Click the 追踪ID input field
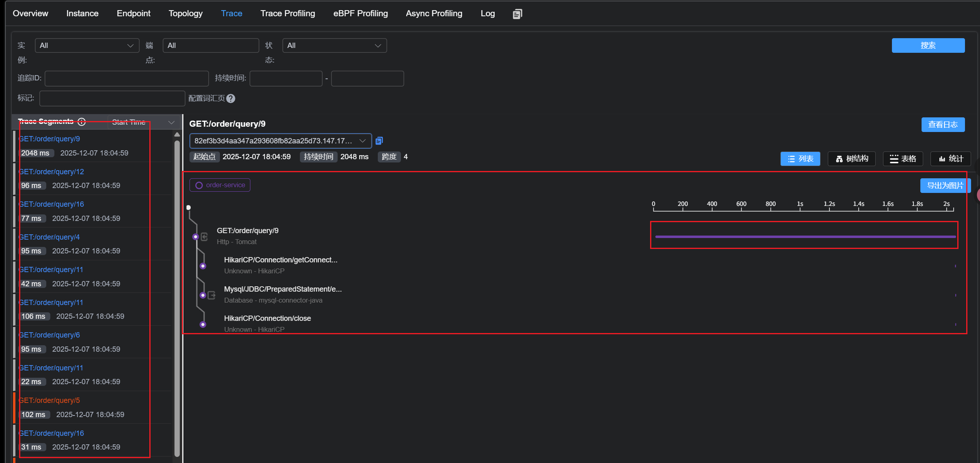Image resolution: width=980 pixels, height=463 pixels. click(127, 78)
